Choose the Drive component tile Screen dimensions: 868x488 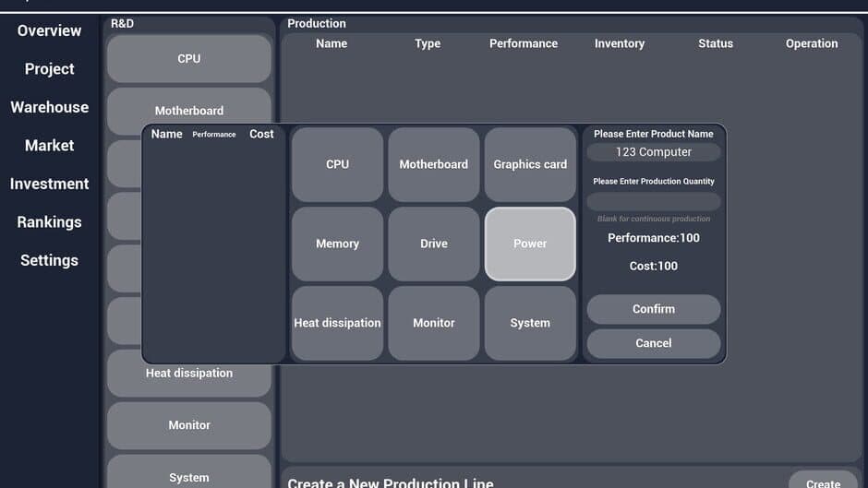[x=433, y=244]
